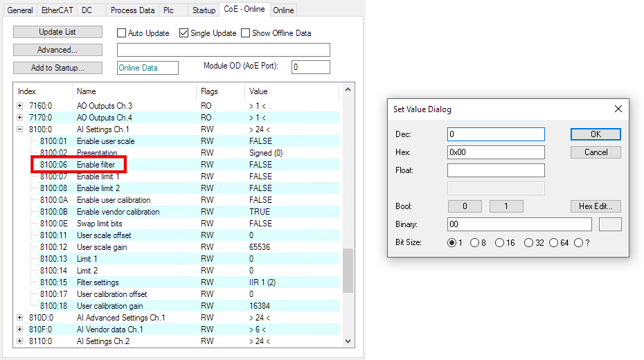The width and height of the screenshot is (644, 360).
Task: Confirm with the OK button
Action: click(596, 134)
